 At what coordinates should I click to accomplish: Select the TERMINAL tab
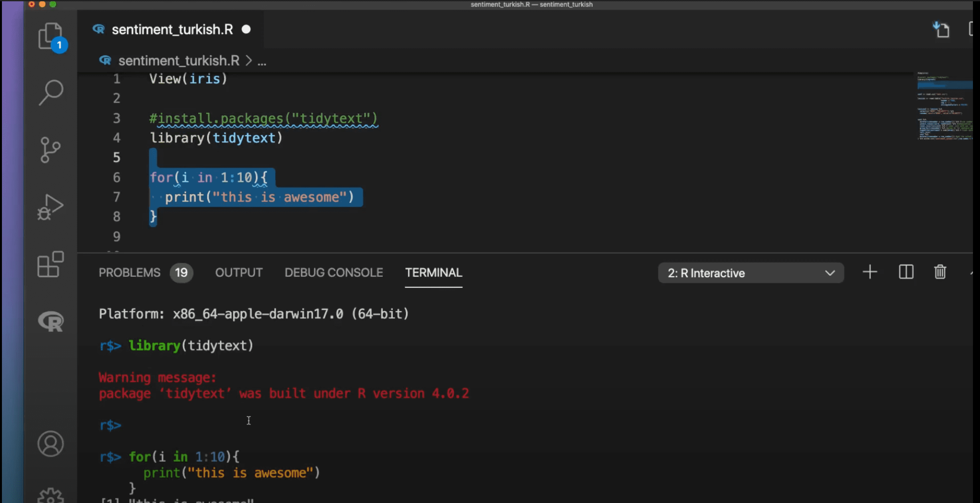[434, 273]
